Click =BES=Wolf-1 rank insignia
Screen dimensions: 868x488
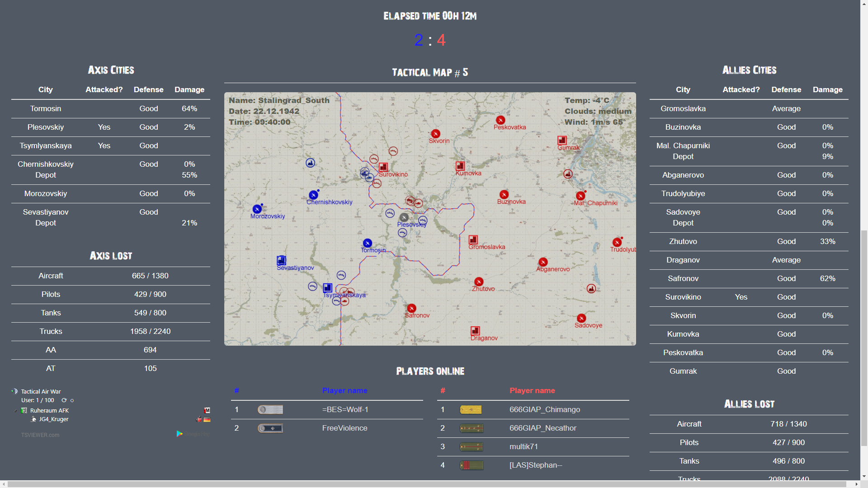click(x=270, y=409)
